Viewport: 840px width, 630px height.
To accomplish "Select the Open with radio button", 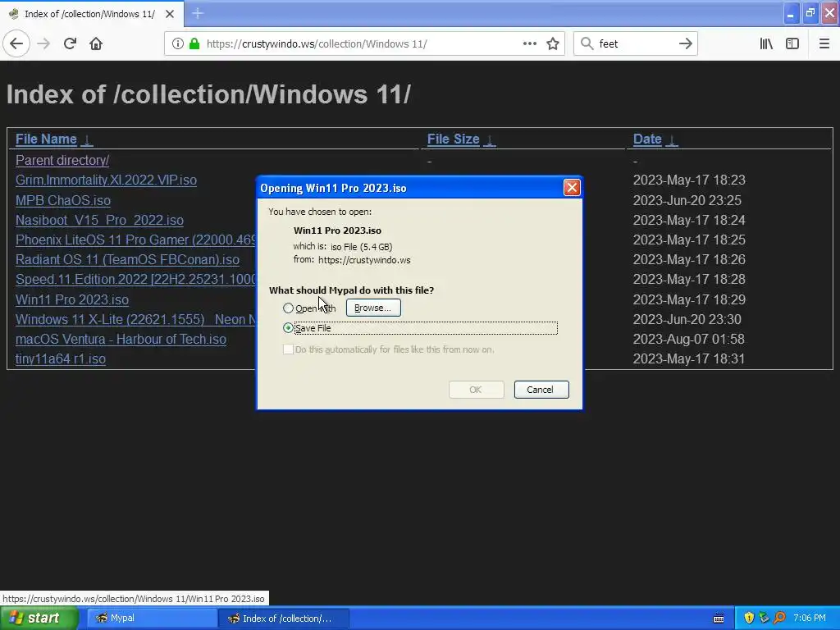I will (x=288, y=308).
